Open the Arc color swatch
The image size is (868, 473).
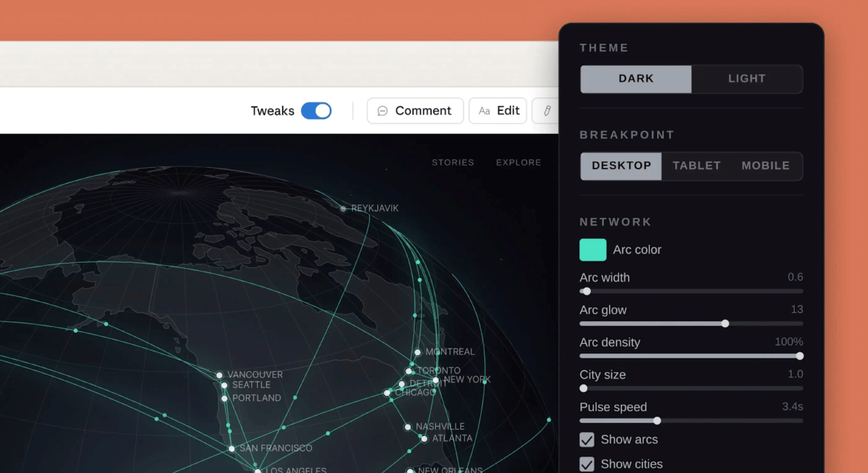593,250
